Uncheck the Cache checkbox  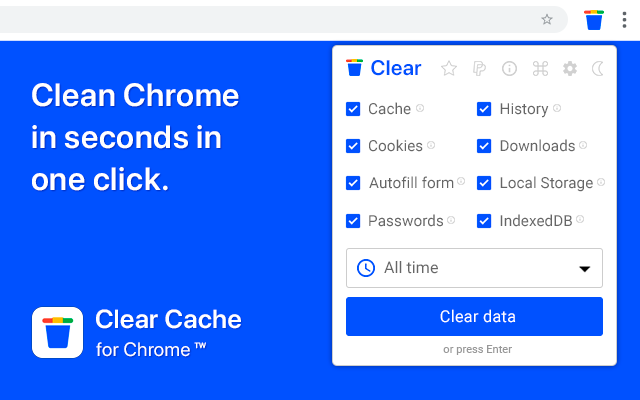click(353, 109)
